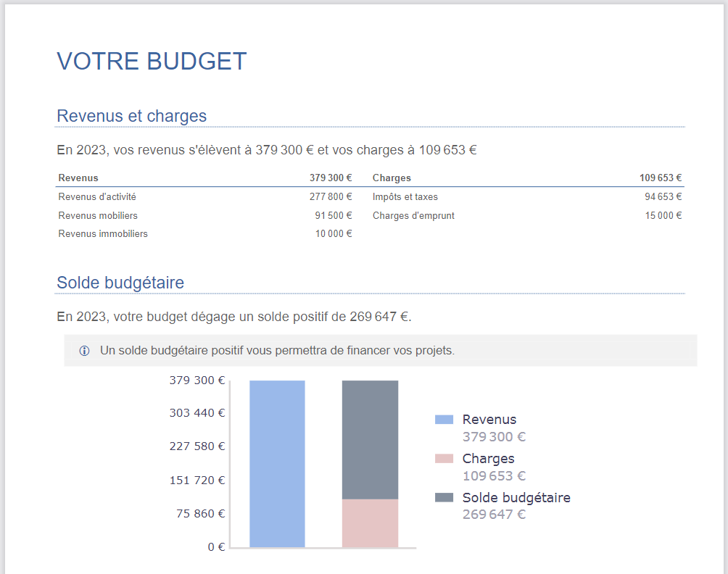The height and width of the screenshot is (574, 728).
Task: Select the Revenus d'activité row label
Action: [x=97, y=197]
